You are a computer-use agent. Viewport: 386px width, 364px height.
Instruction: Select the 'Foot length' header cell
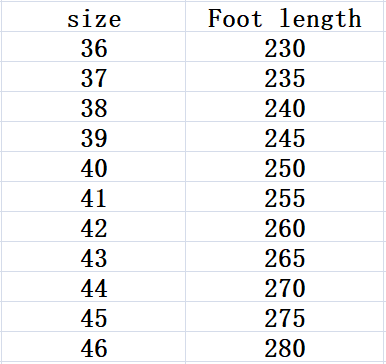point(285,17)
